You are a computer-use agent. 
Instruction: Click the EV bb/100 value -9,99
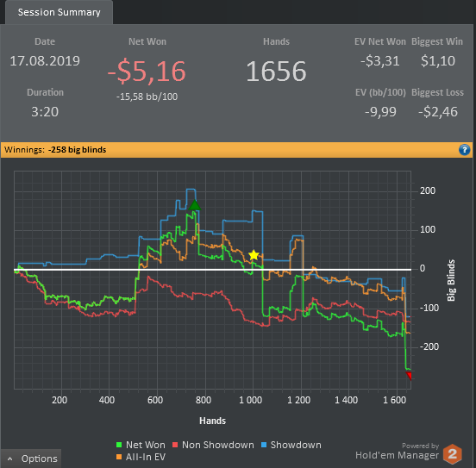pos(380,112)
